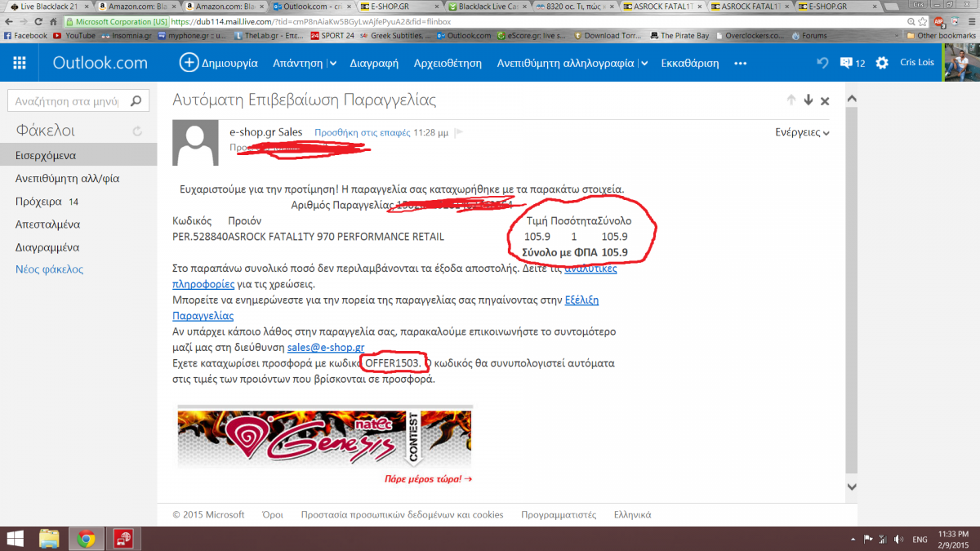Open the Εισερχόμενα folder
Screen dimensions: 980x551
[78, 155]
